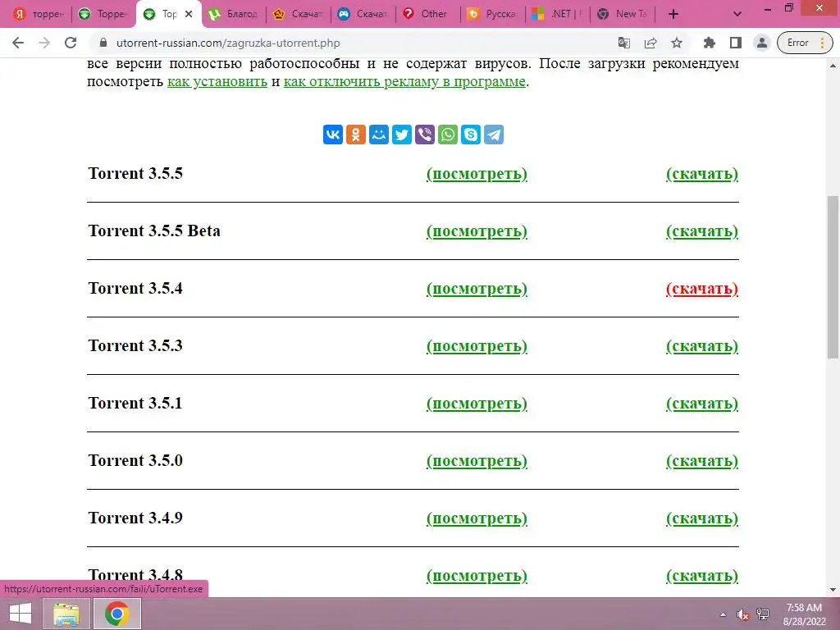View Torrent 3.4.8 via посмотреть
Viewport: 840px width, 630px height.
pyautogui.click(x=477, y=575)
